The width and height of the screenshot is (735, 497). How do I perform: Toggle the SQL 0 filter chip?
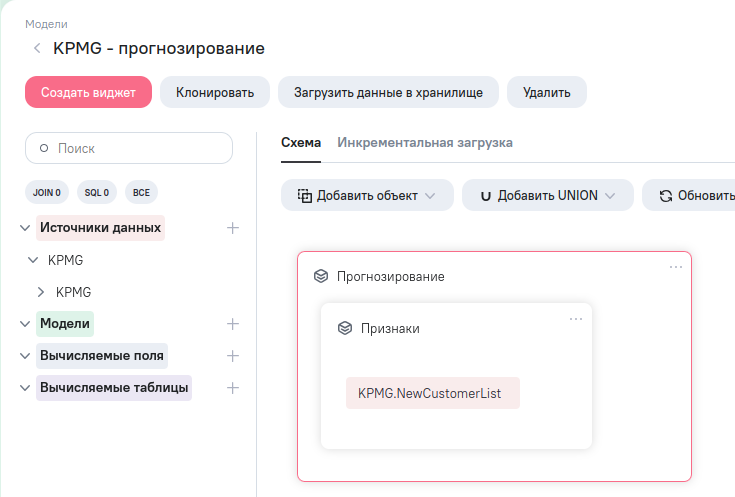(97, 193)
